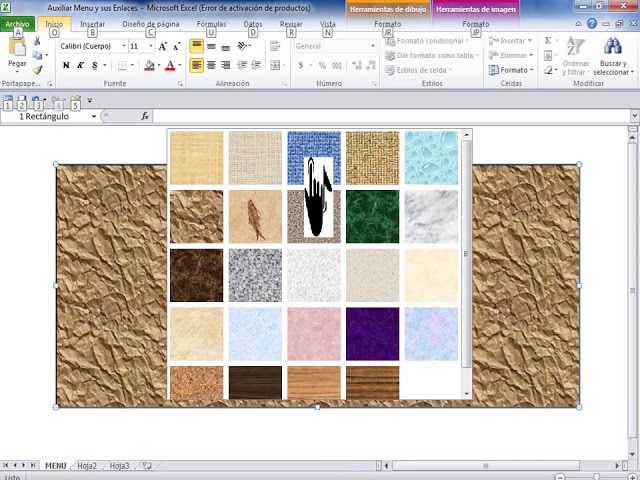Click the Format Painter brush icon

pyautogui.click(x=38, y=70)
